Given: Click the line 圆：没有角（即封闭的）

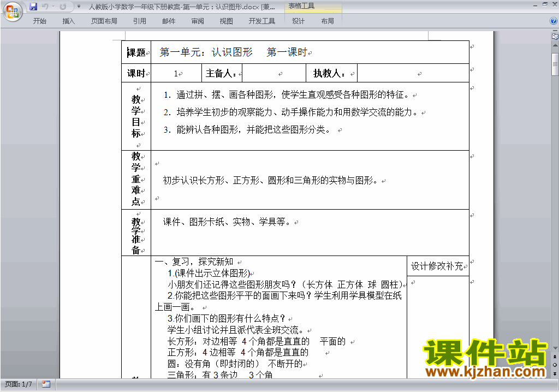Looking at the screenshot, I should click(235, 364).
